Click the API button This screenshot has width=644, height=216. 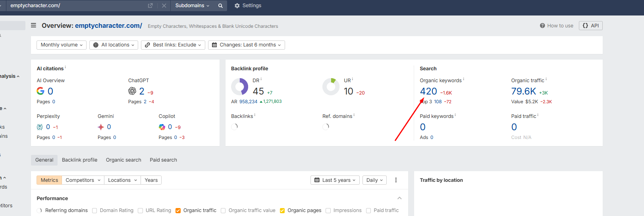click(x=591, y=25)
